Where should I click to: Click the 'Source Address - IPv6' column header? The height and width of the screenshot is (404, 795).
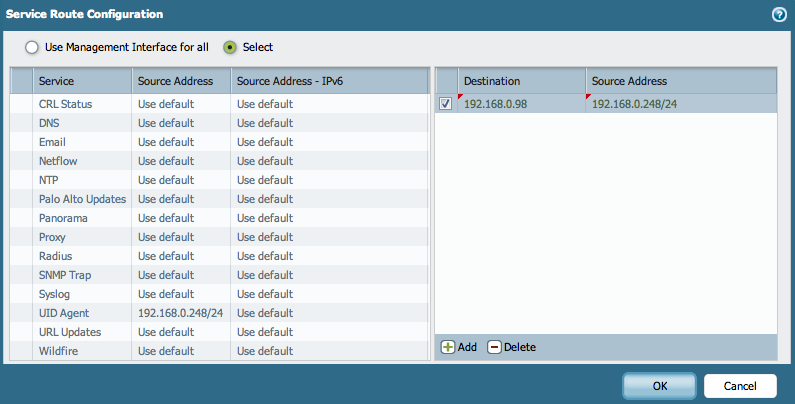pos(330,81)
